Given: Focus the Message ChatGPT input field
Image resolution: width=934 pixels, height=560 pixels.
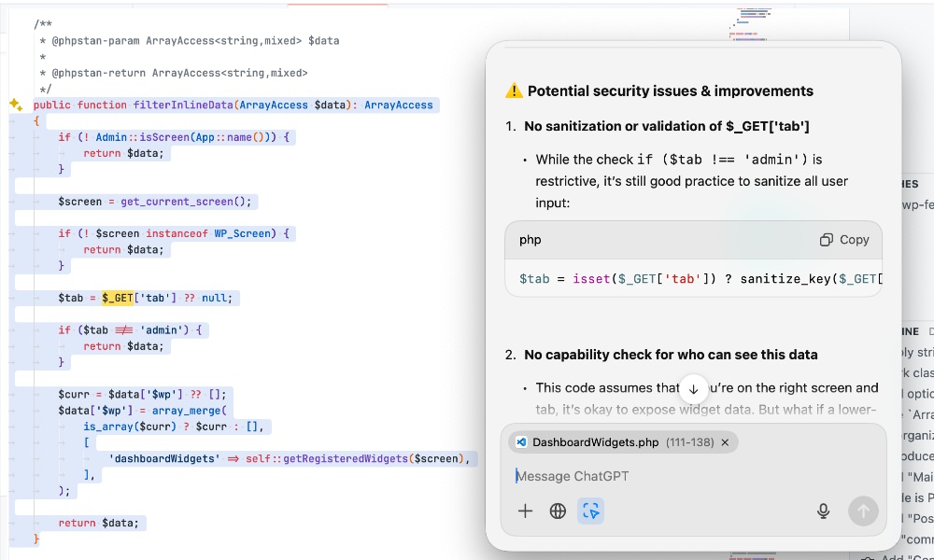Looking at the screenshot, I should tap(693, 476).
